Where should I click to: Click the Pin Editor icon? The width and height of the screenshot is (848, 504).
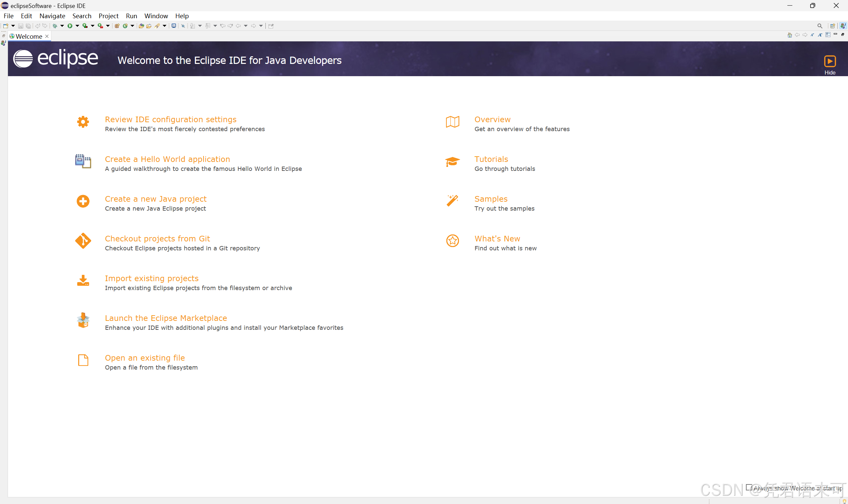click(271, 26)
